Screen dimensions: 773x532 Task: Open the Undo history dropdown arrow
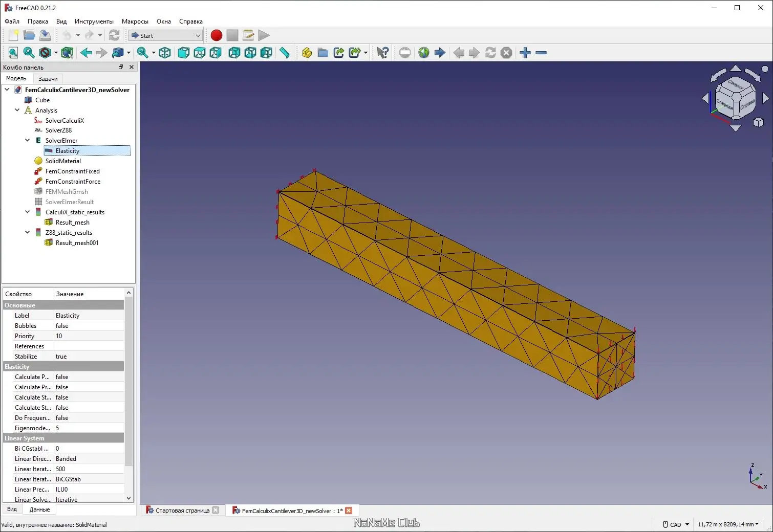(78, 35)
